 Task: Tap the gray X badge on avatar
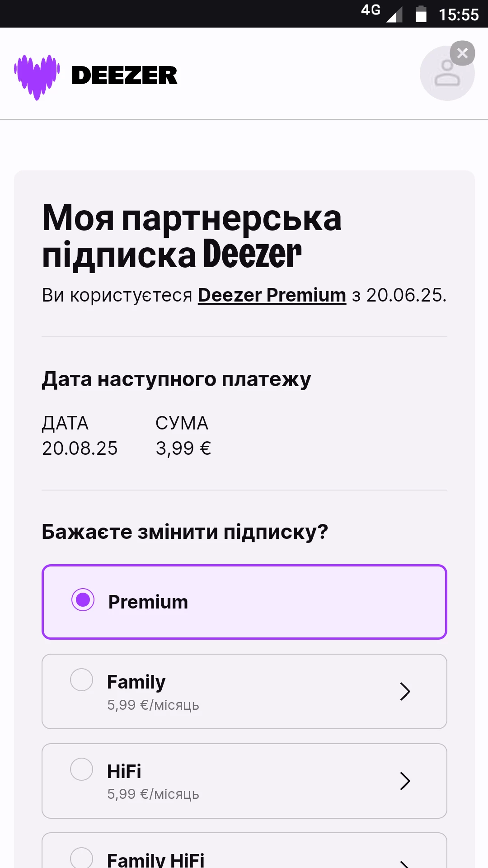[x=462, y=53]
